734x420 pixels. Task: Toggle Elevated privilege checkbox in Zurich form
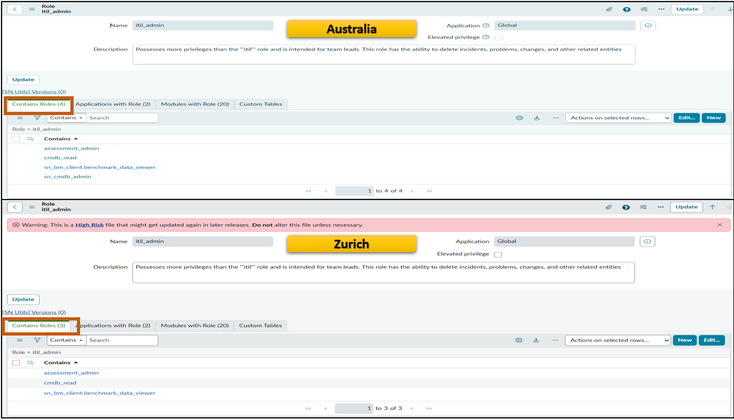coord(498,255)
